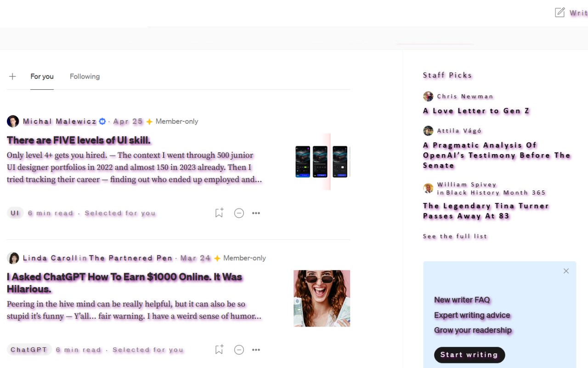588x368 pixels.
Task: Open A Pragmatic Analysis Of OpenAI's Testimony article
Action: tap(497, 155)
